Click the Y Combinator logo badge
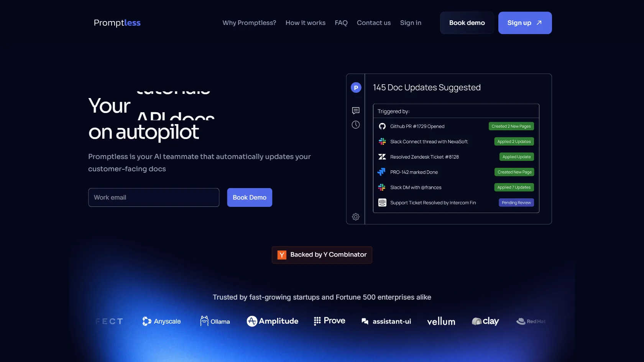The image size is (644, 362). click(322, 255)
